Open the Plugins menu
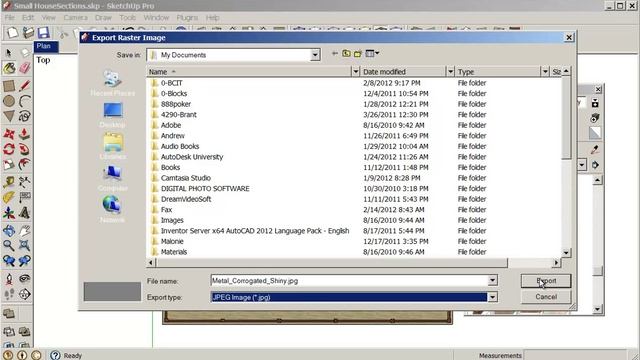Viewport: 640px width, 360px height. tap(187, 18)
